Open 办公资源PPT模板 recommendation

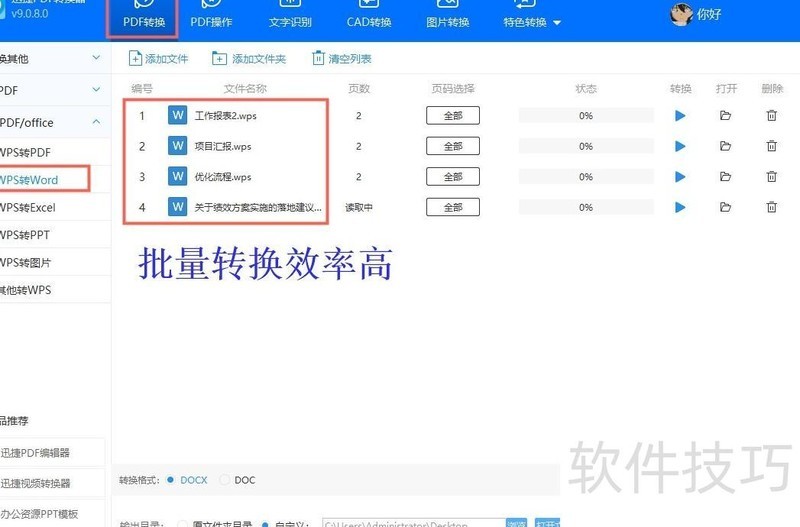coord(51,514)
